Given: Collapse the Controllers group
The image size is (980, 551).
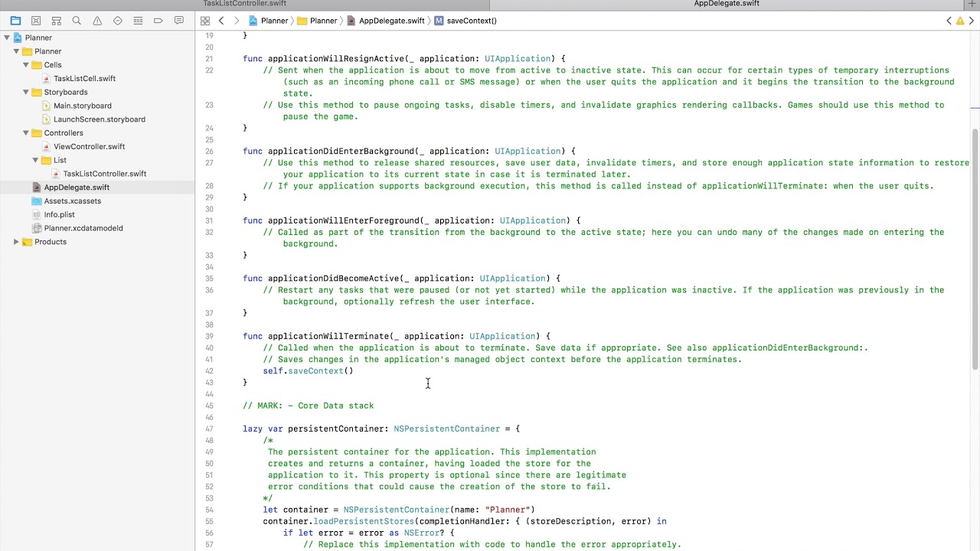Looking at the screenshot, I should point(26,133).
